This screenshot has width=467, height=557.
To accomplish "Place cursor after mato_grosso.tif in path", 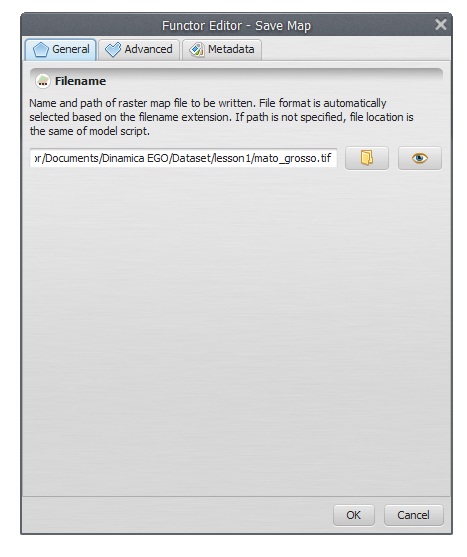I will click(x=333, y=158).
